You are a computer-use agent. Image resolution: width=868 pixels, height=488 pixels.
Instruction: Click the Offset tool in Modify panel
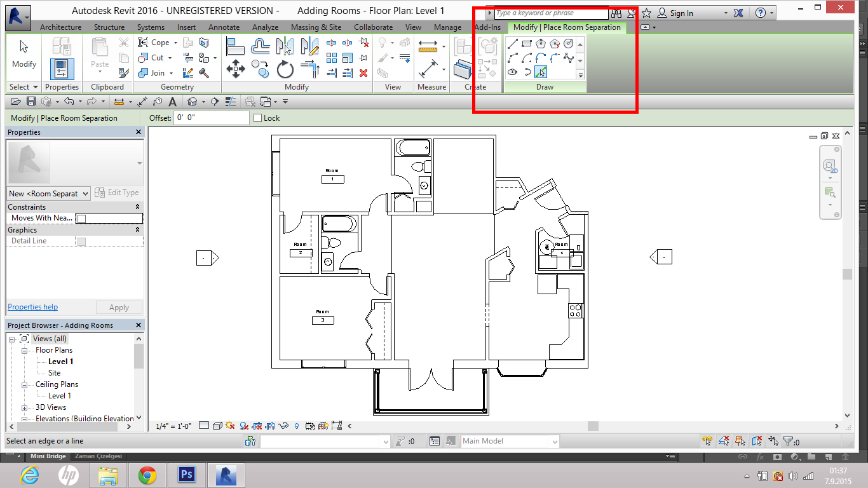tap(261, 46)
